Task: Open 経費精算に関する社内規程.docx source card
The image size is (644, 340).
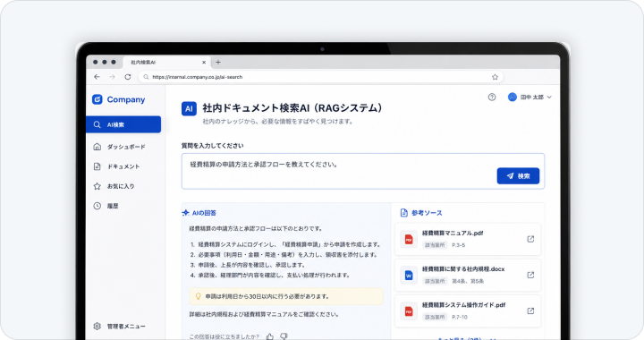Action: tap(468, 275)
